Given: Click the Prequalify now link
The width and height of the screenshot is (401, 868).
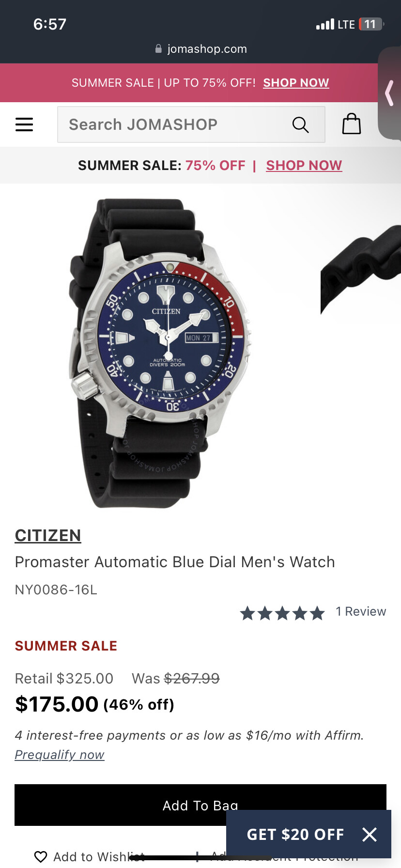Looking at the screenshot, I should click(60, 755).
